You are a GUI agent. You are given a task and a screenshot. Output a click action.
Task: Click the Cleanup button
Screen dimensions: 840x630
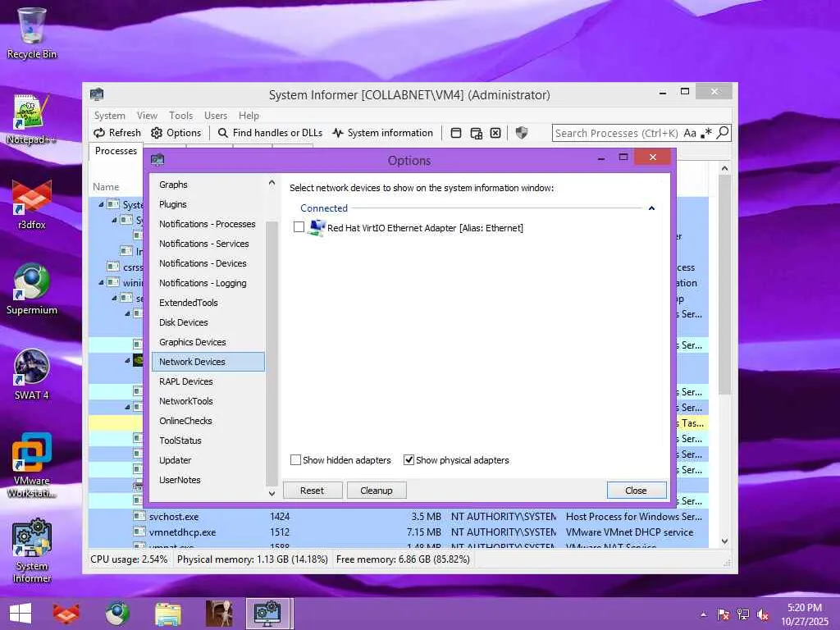pyautogui.click(x=376, y=491)
